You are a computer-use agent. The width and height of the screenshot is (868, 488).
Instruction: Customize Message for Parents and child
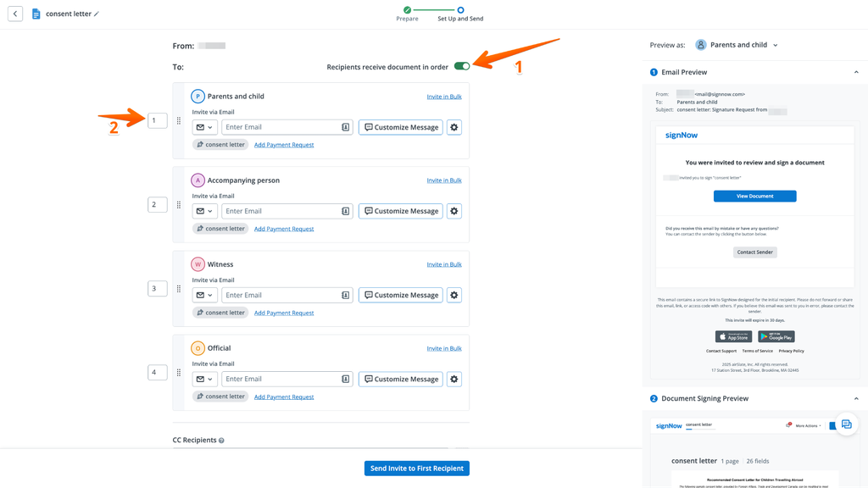[401, 127]
